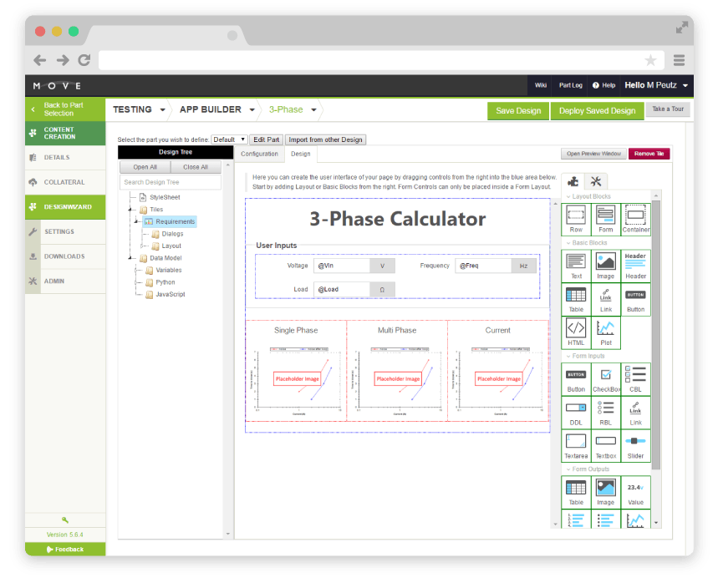The height and width of the screenshot is (588, 718).
Task: Pick the Button form input
Action: 576,379
